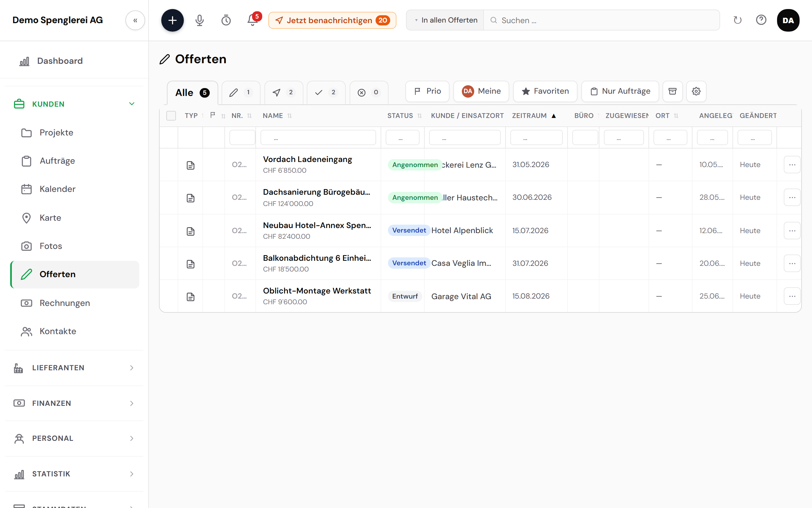Image resolution: width=812 pixels, height=508 pixels.
Task: Activate the microphone voice input icon
Action: (200, 20)
